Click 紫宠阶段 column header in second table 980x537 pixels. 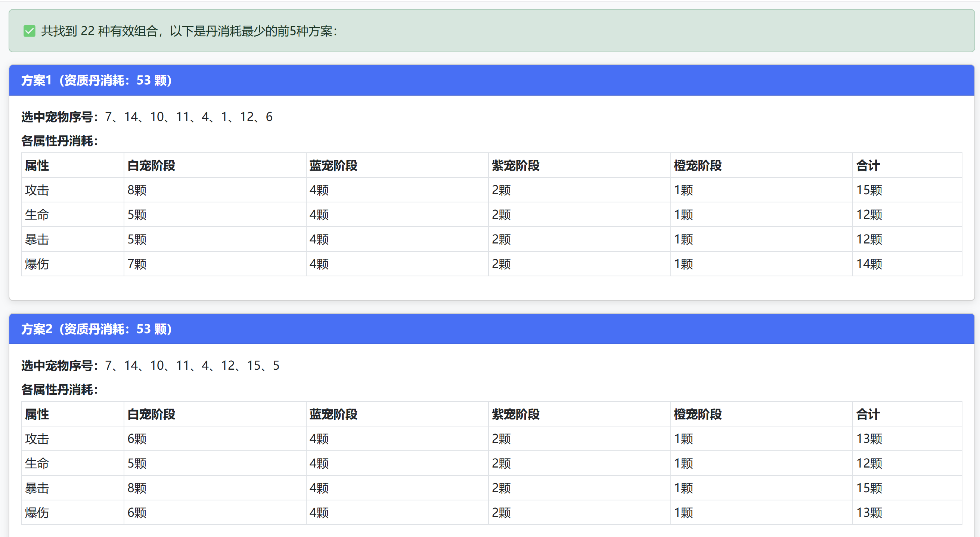515,414
